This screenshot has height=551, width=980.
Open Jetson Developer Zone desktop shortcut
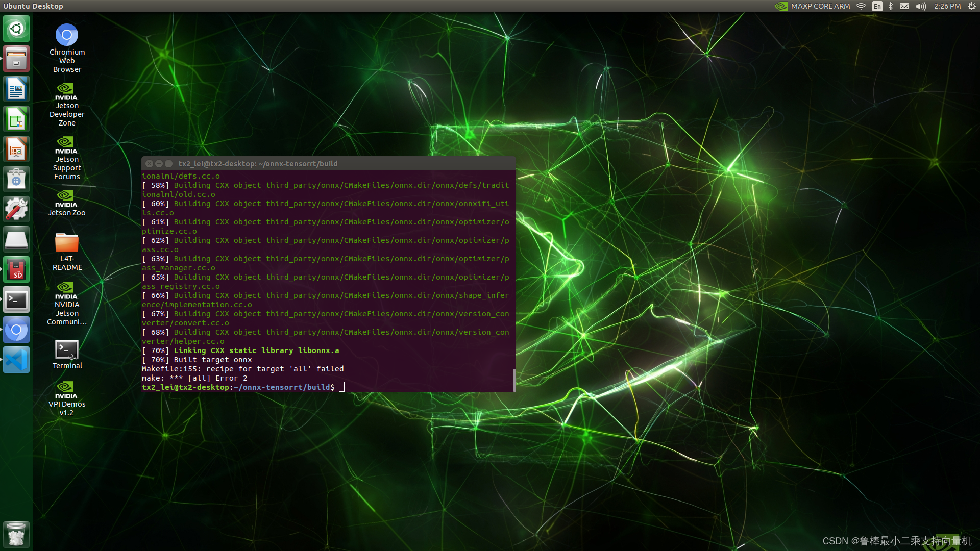67,105
